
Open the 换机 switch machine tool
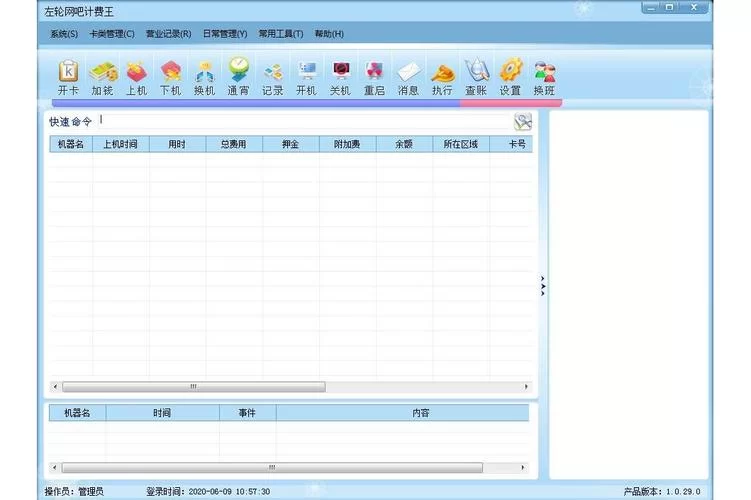[x=205, y=77]
